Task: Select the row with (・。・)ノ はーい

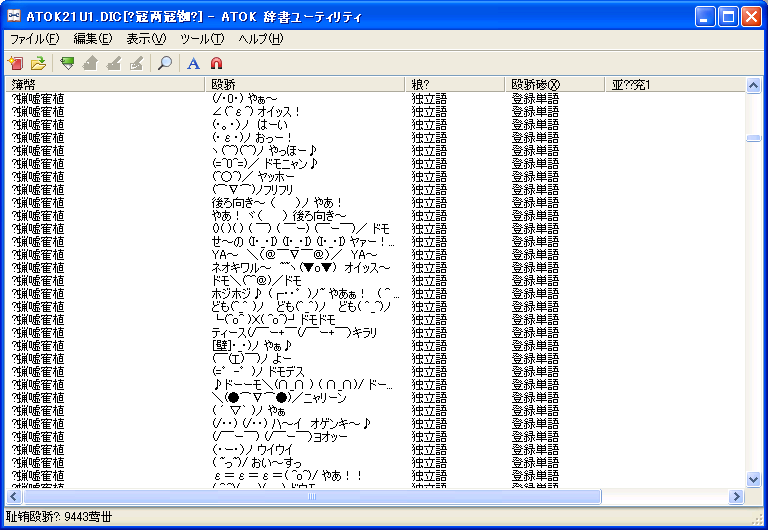Action: (375, 124)
